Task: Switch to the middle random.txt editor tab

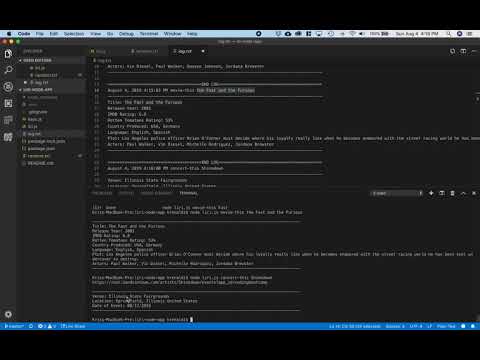Action: click(x=145, y=51)
